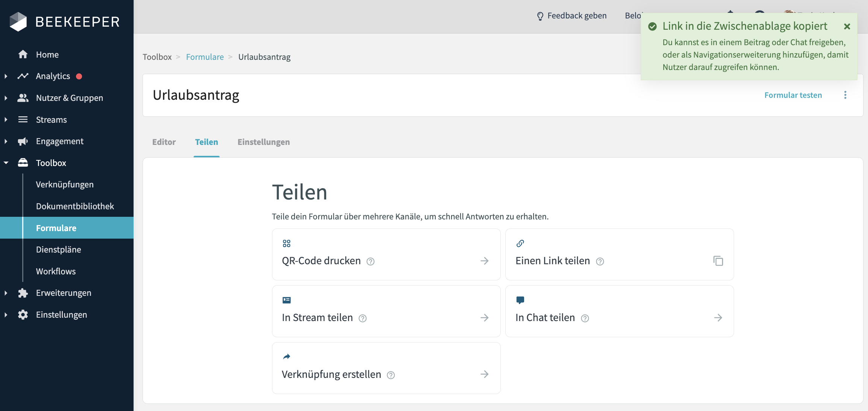
Task: Click the copy icon in Einen Link teilen
Action: coord(718,261)
